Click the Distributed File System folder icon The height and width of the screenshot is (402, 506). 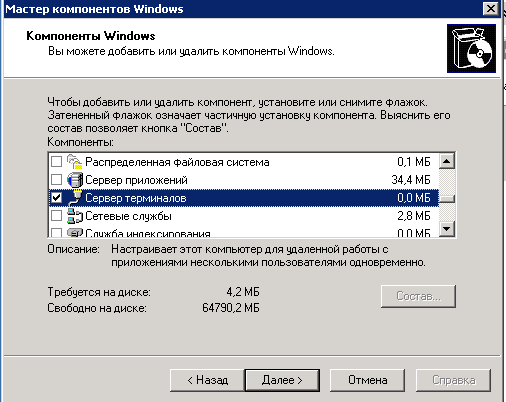tap(75, 162)
